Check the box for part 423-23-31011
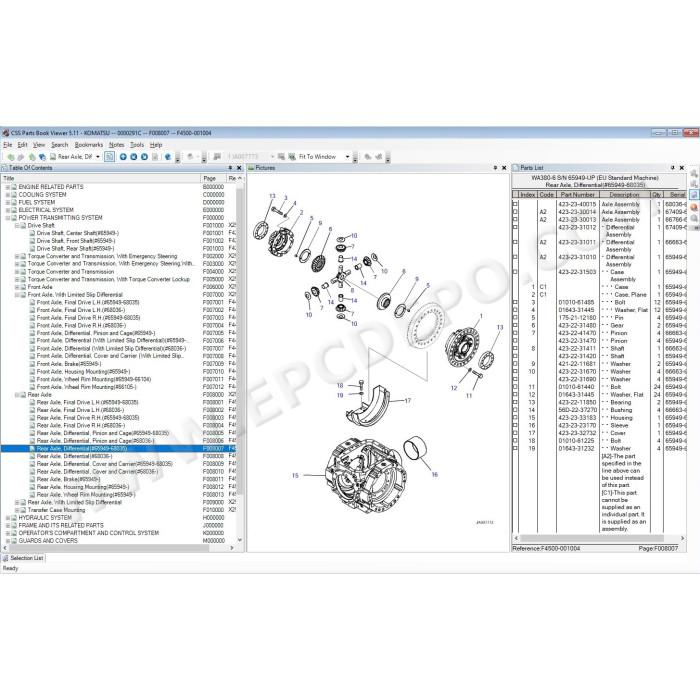 point(515,242)
